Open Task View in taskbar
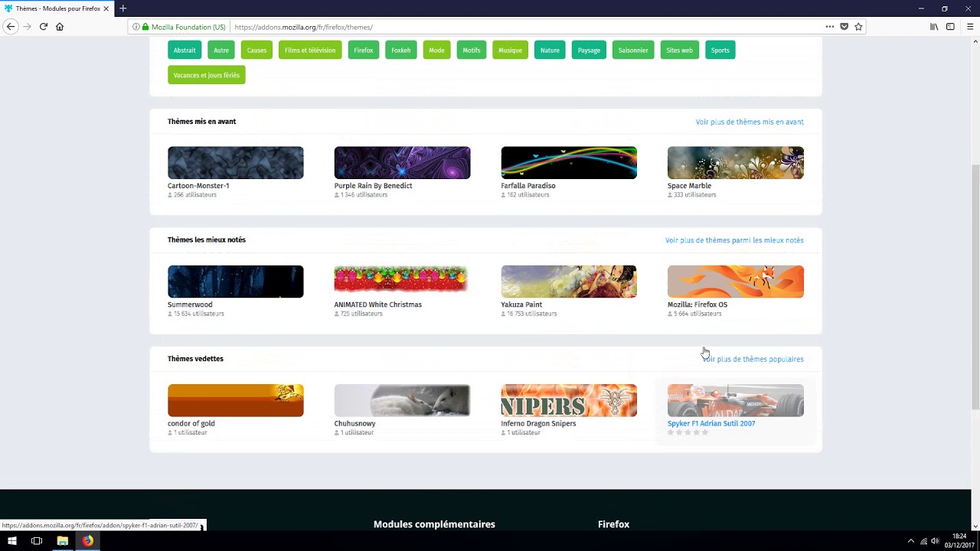The height and width of the screenshot is (551, 980). 37,541
